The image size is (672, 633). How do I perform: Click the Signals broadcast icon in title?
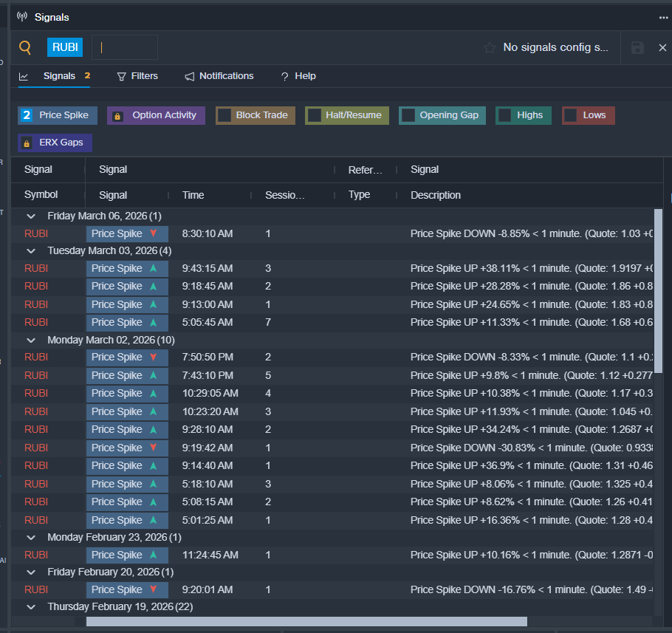pos(22,17)
